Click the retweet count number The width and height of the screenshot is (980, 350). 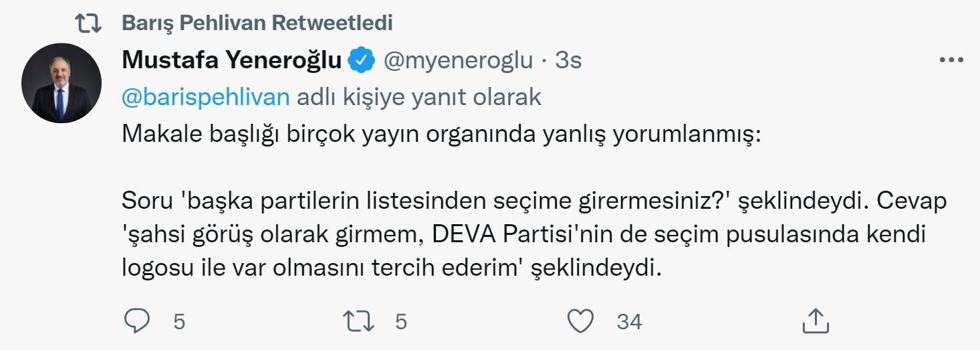400,322
